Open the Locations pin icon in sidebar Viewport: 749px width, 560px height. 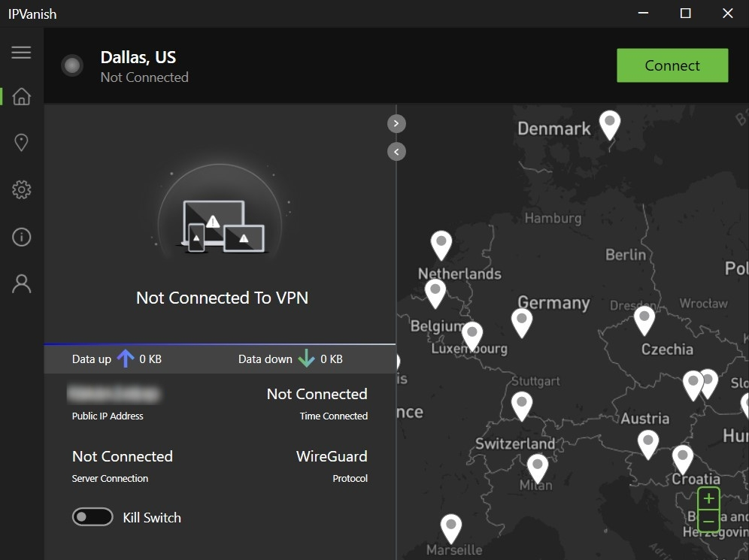click(22, 142)
